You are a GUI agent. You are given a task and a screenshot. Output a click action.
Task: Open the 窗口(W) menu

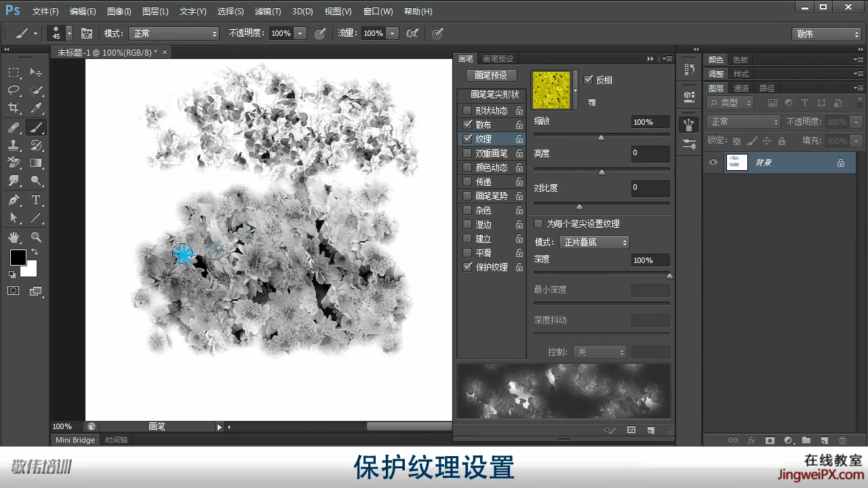tap(378, 12)
